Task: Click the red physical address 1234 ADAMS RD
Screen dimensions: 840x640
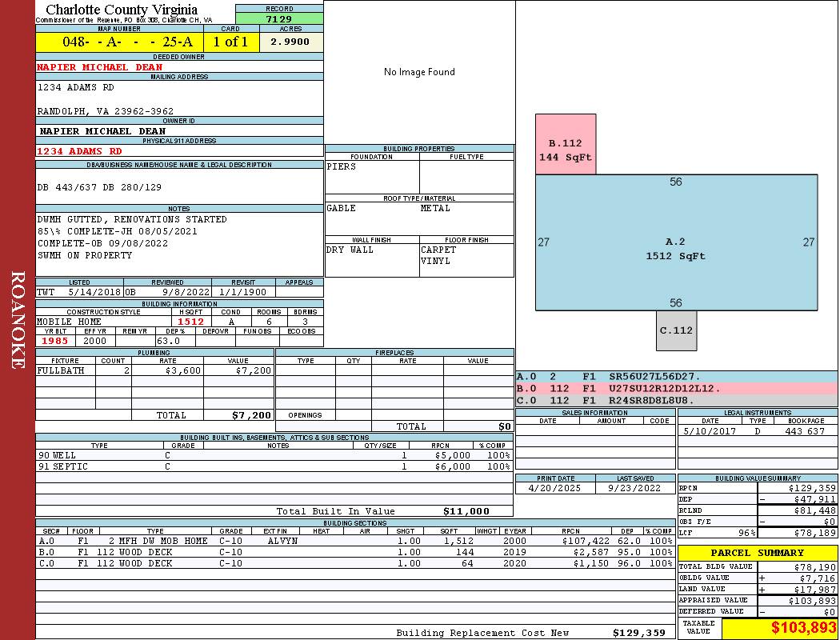Action: [80, 150]
